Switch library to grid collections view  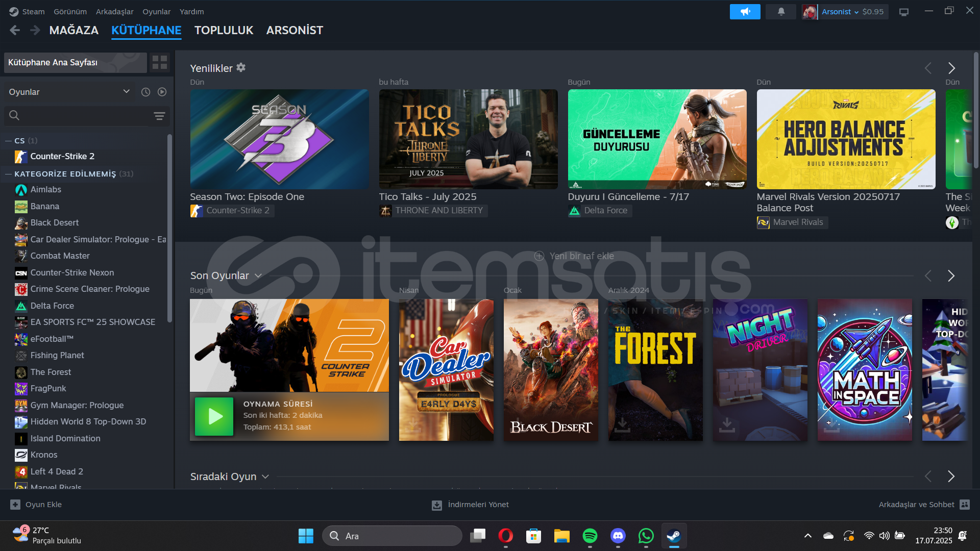160,62
